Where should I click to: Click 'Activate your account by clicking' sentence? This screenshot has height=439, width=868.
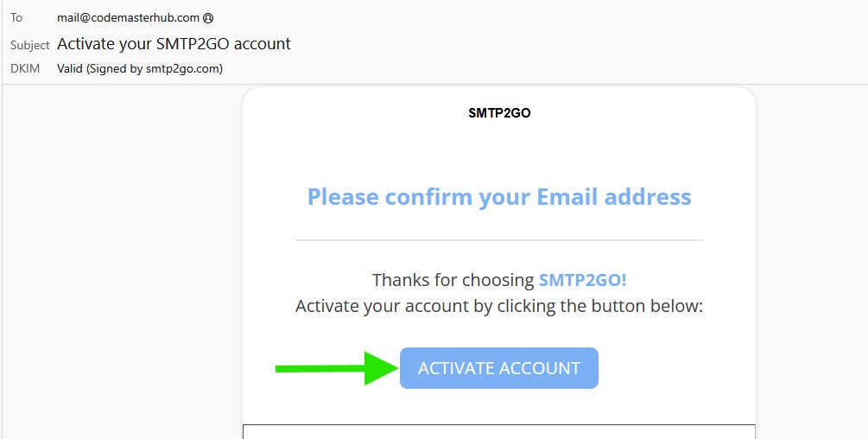499,306
